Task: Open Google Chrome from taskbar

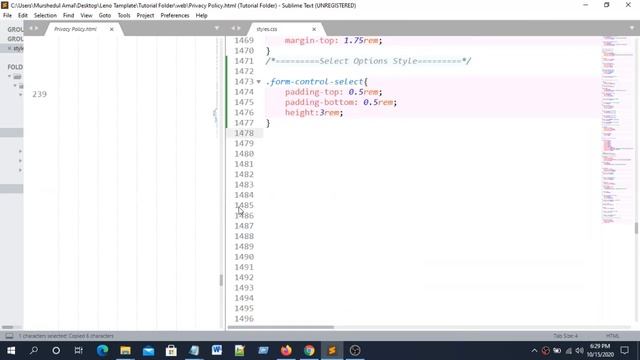Action: coord(309,351)
